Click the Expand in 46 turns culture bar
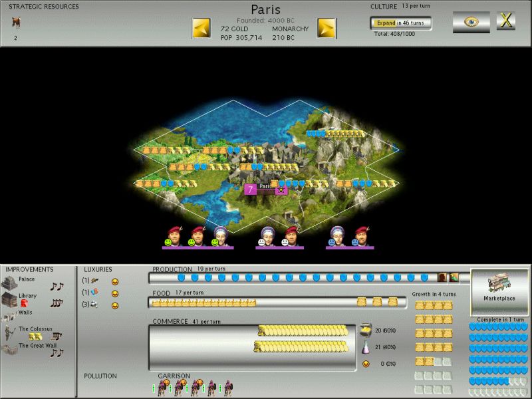This screenshot has height=399, width=532. 401,23
